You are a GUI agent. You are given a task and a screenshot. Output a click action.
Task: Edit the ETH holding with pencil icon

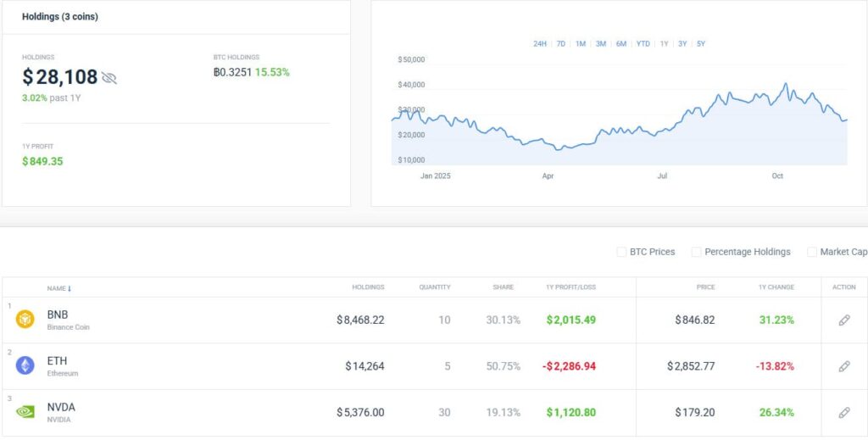843,366
